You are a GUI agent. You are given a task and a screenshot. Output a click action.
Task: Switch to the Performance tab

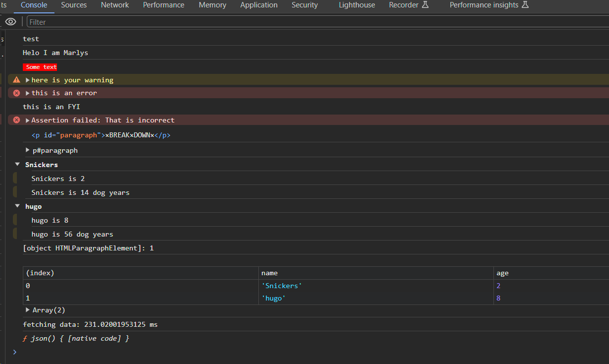[x=164, y=5]
